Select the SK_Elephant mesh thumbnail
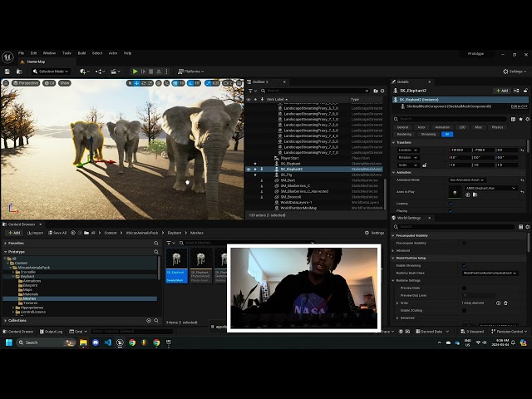This screenshot has height=399, width=532. [176, 265]
